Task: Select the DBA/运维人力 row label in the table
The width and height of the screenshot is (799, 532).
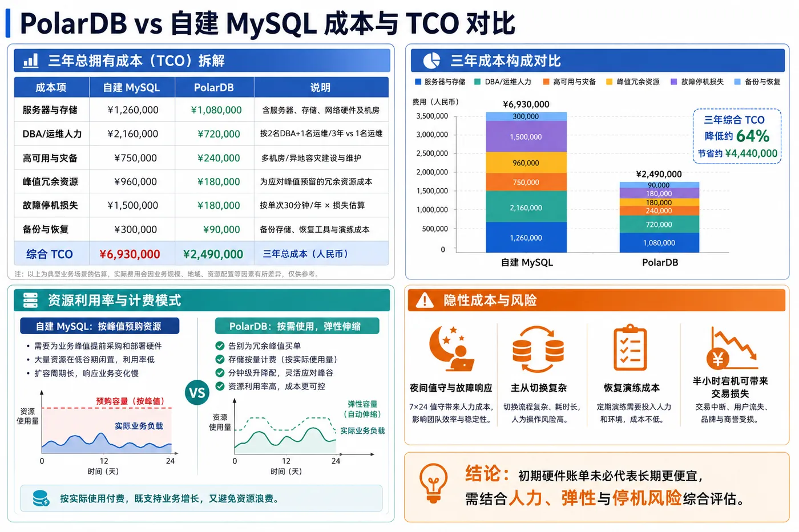Action: click(x=52, y=134)
